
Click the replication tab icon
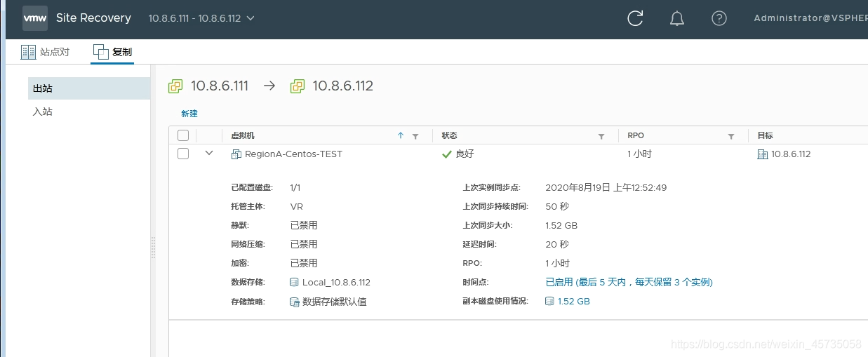(x=101, y=52)
